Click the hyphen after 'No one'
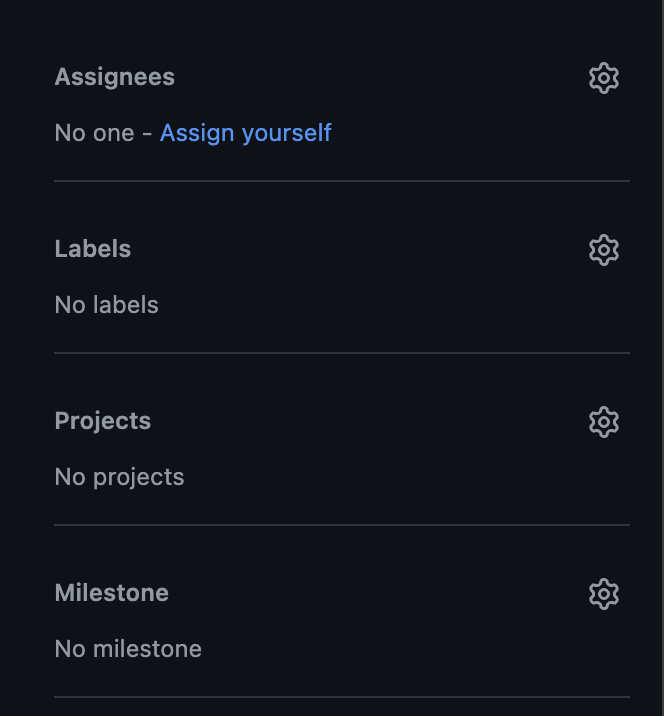This screenshot has width=664, height=716. (147, 133)
